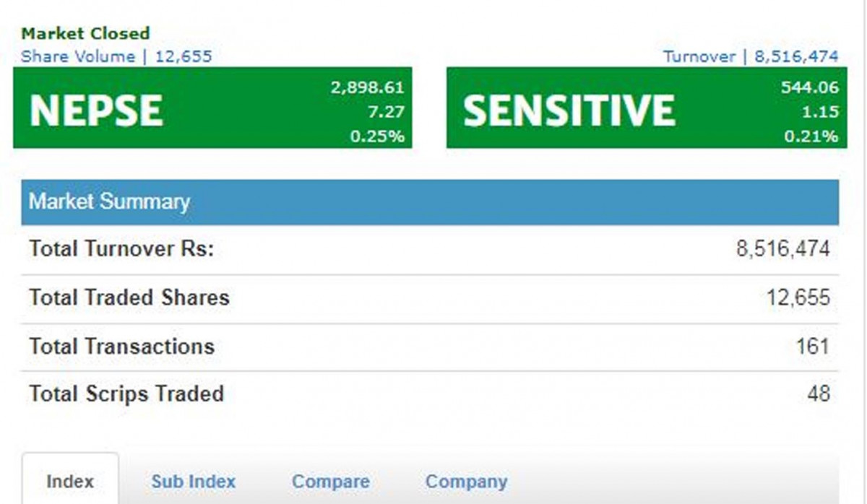Click the NEPSE index value 2,898.61
The height and width of the screenshot is (504, 867).
pos(367,88)
